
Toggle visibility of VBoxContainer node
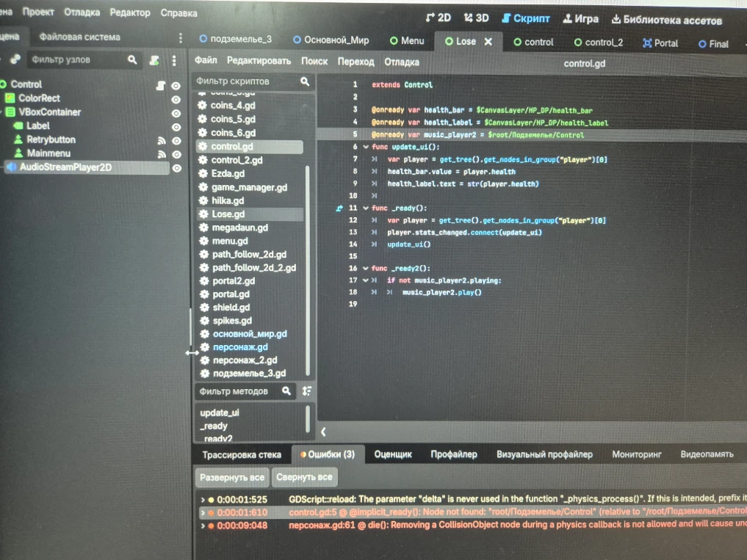click(x=176, y=113)
